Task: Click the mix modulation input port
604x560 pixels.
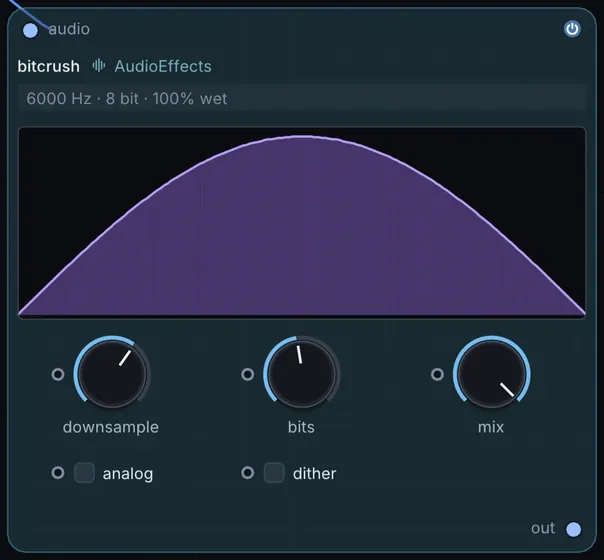Action: (437, 374)
